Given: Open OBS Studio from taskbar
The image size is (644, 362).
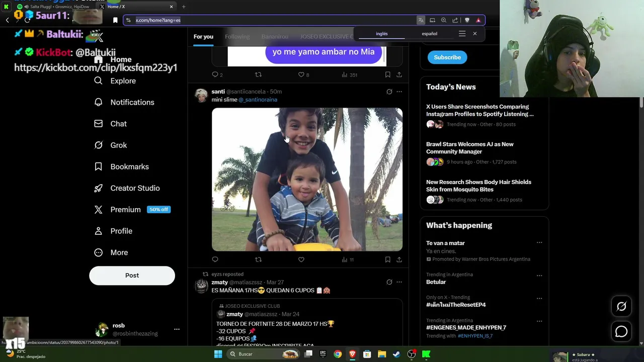Looking at the screenshot, I should pos(412,354).
